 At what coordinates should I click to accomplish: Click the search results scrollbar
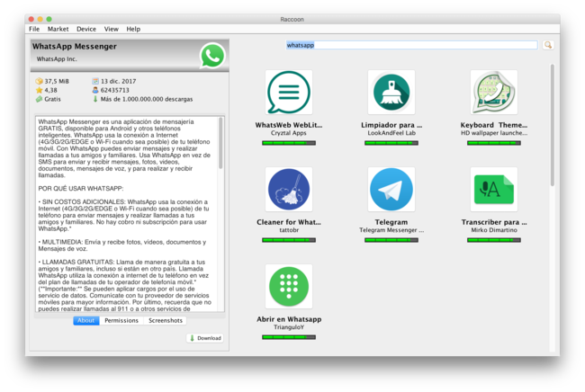pos(553,125)
